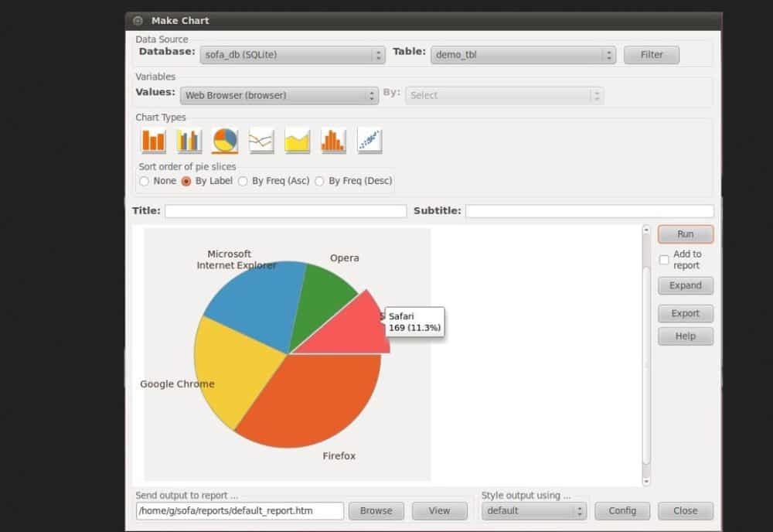The height and width of the screenshot is (532, 773).
Task: Open the Table dropdown showing demo_tbl
Action: [523, 55]
